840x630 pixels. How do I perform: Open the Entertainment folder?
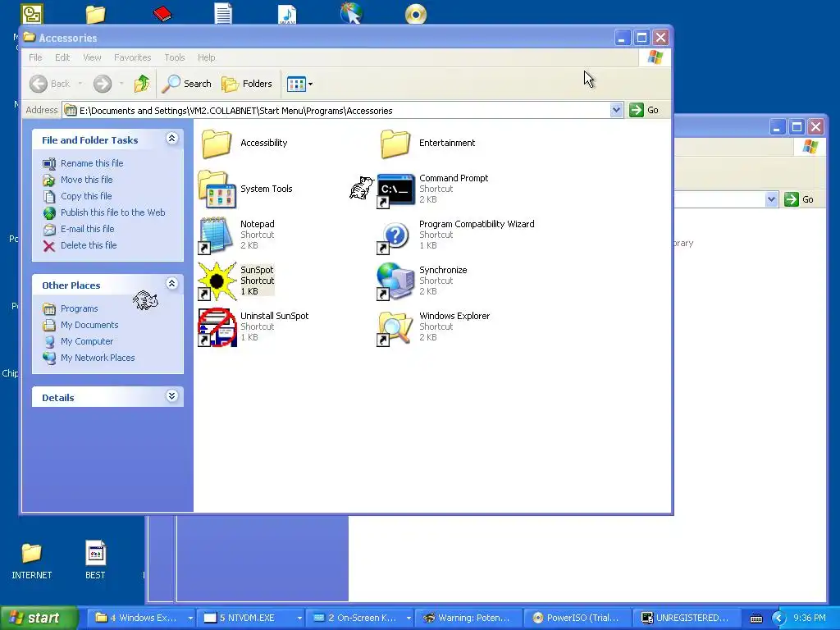pos(395,143)
